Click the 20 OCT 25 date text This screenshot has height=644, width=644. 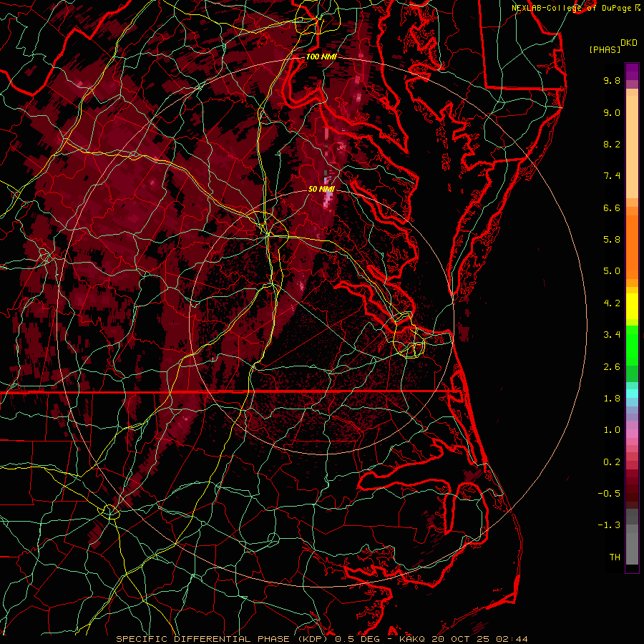pyautogui.click(x=459, y=639)
